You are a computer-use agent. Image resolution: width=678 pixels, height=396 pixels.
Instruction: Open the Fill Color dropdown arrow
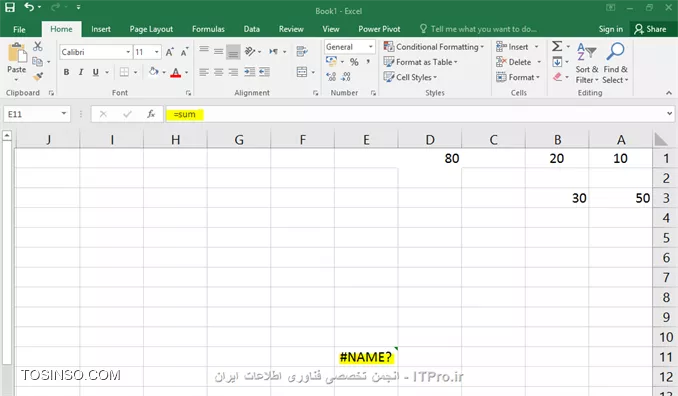[x=164, y=72]
